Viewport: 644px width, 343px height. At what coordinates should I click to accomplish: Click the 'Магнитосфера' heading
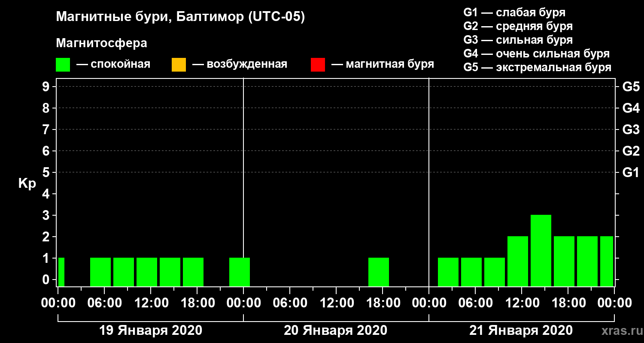point(101,43)
